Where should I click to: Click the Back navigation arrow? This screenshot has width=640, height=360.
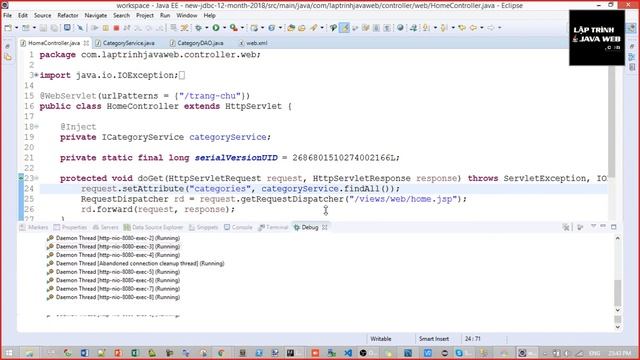click(x=473, y=28)
